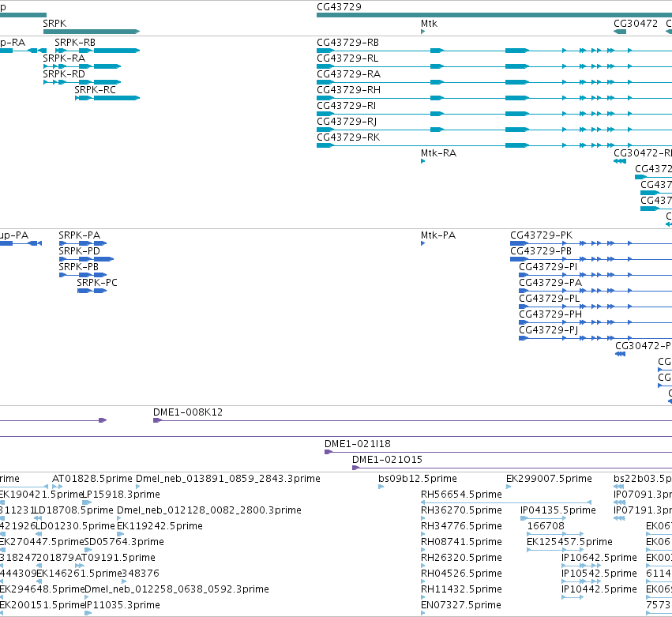Click protein CG43729-PI
This screenshot has width=672, height=617.
pyautogui.click(x=548, y=267)
